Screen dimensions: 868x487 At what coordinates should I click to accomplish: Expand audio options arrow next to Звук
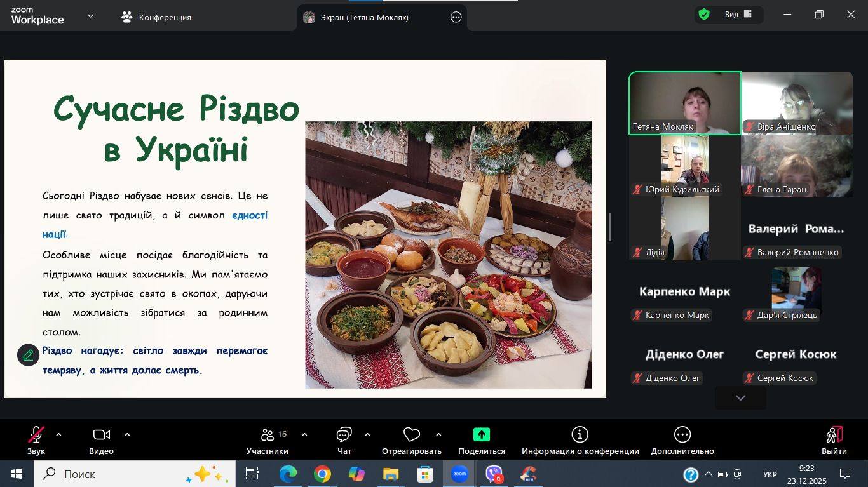tap(58, 435)
